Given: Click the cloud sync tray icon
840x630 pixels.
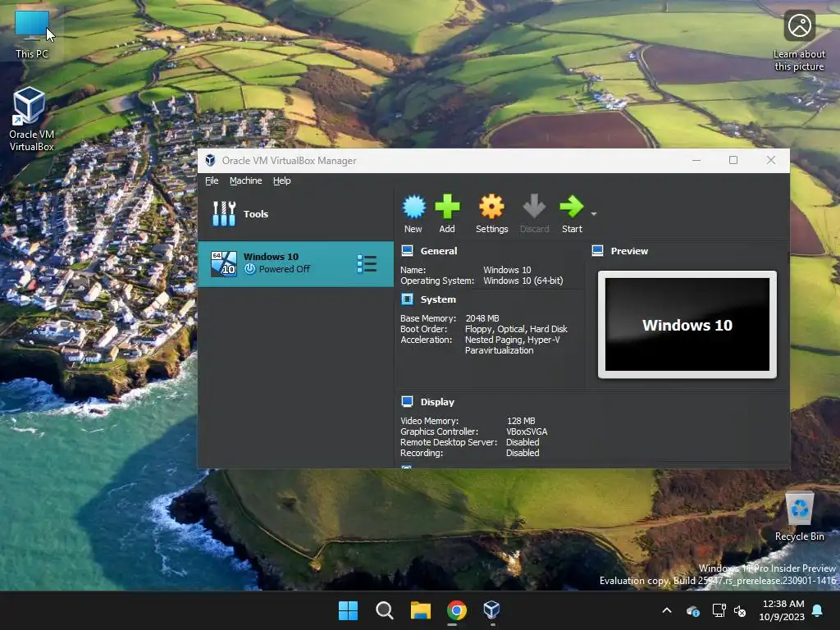Looking at the screenshot, I should coord(693,610).
